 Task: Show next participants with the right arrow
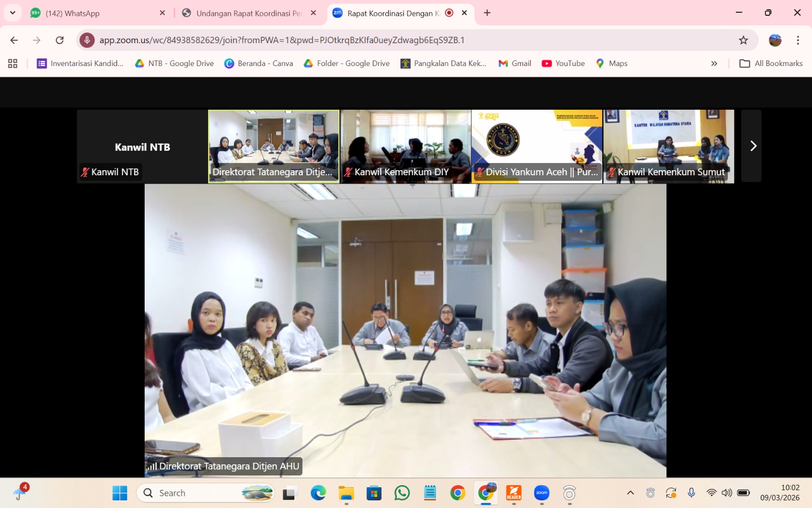click(x=753, y=146)
